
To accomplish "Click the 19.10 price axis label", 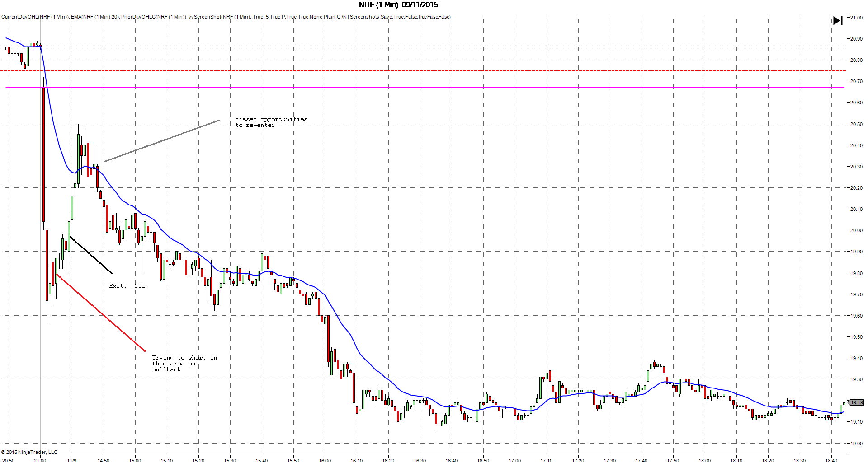I will pos(856,422).
